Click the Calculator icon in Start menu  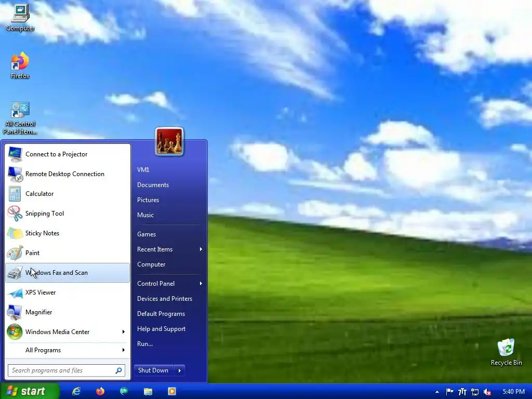[x=15, y=194]
